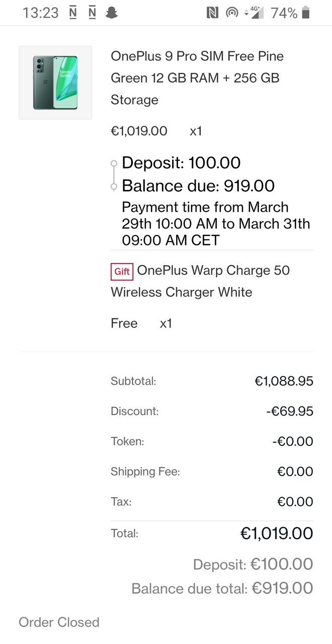Tap the payment time window text
This screenshot has width=332, height=644.
tap(216, 223)
